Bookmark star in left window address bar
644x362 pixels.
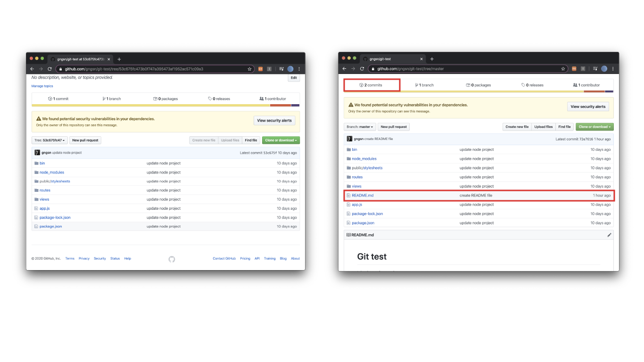pyautogui.click(x=249, y=69)
